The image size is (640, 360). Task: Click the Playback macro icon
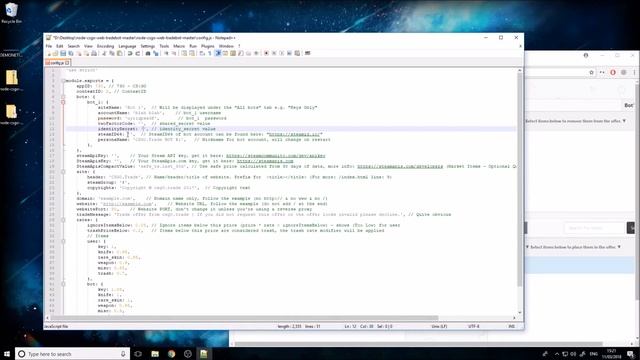282,53
